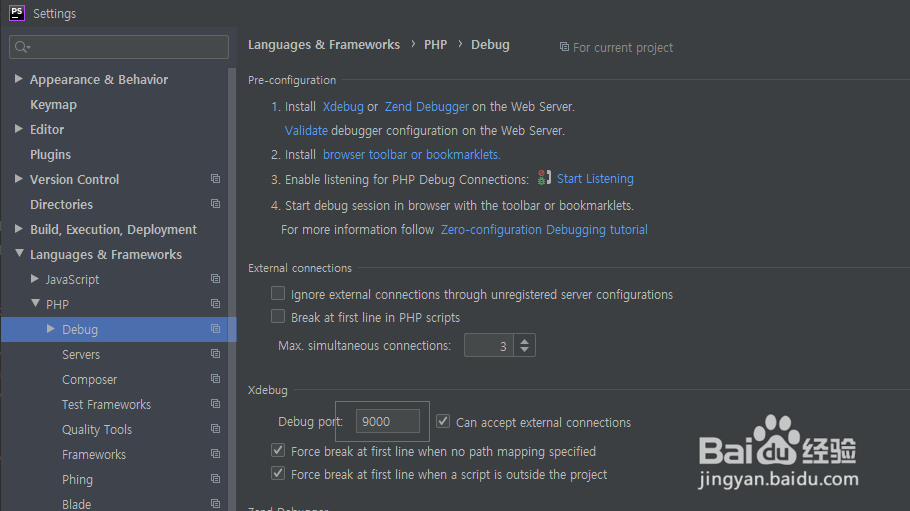
Task: Collapse the PHP node arrow
Action: click(35, 303)
